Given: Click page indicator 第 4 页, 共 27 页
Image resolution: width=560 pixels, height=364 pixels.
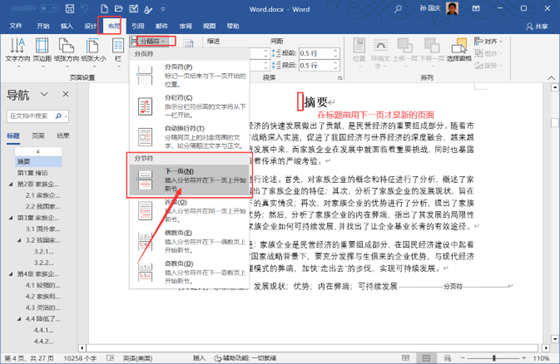Looking at the screenshot, I should click(29, 358).
